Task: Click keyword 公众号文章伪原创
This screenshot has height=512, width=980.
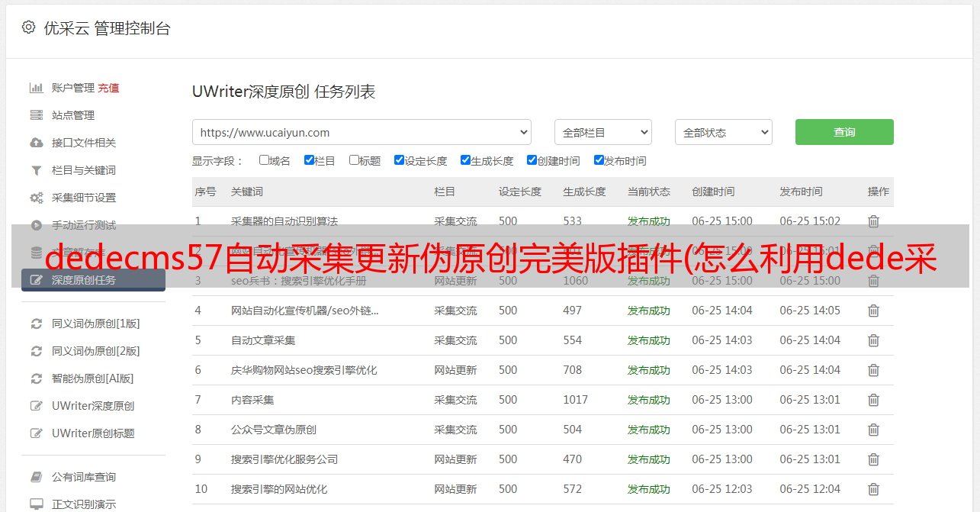Action: (x=274, y=430)
